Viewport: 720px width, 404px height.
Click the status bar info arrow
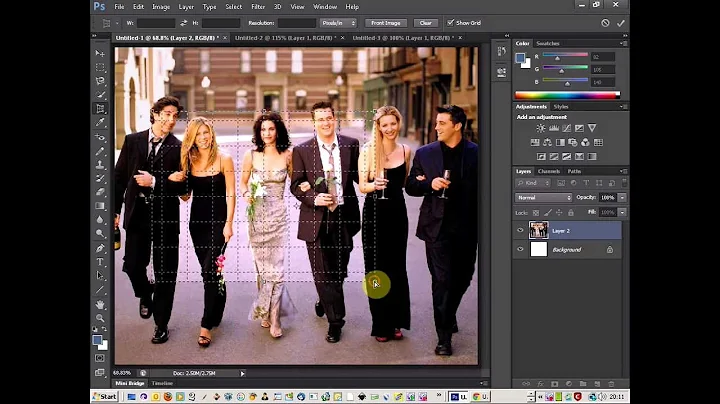point(242,373)
